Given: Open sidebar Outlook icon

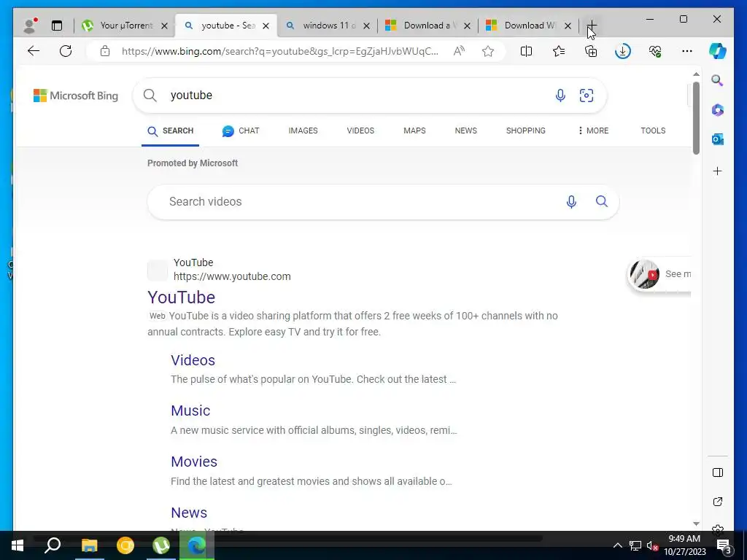Looking at the screenshot, I should coord(718,139).
